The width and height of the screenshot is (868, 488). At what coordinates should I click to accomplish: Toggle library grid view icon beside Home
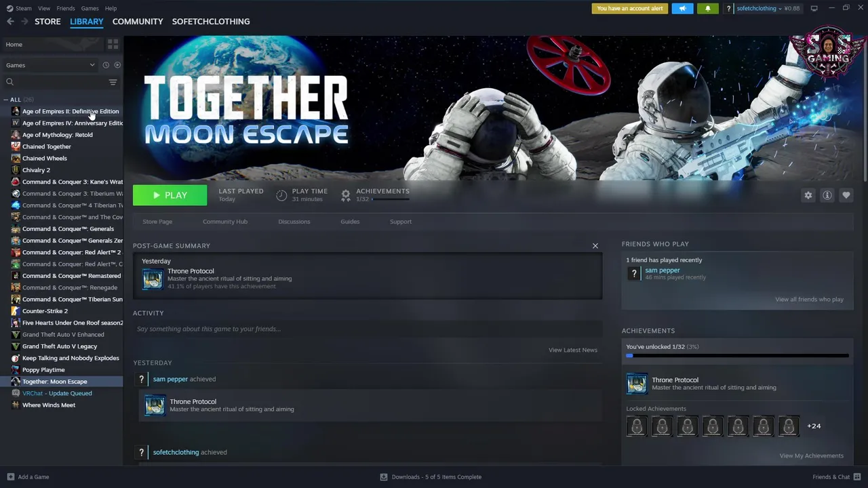tap(113, 44)
